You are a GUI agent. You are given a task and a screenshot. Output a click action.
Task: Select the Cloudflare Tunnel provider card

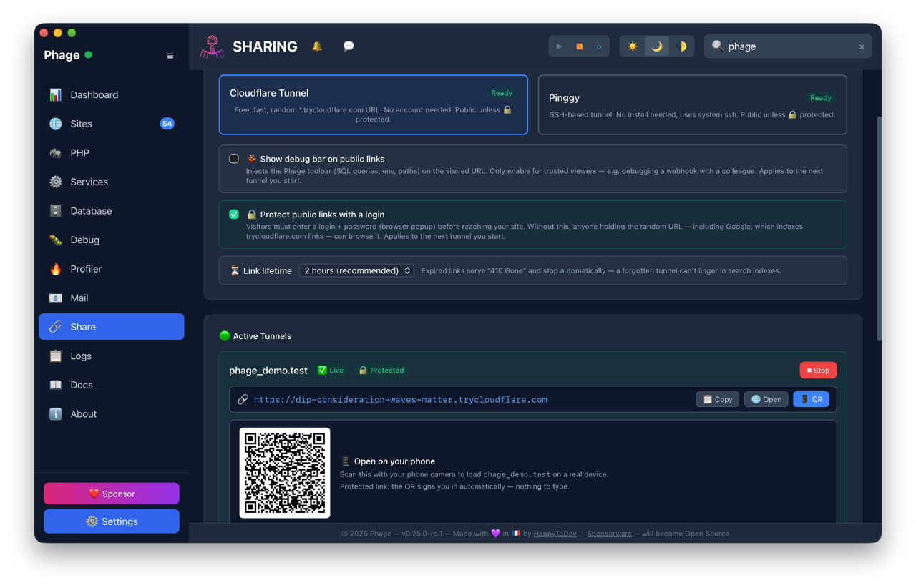coord(374,104)
